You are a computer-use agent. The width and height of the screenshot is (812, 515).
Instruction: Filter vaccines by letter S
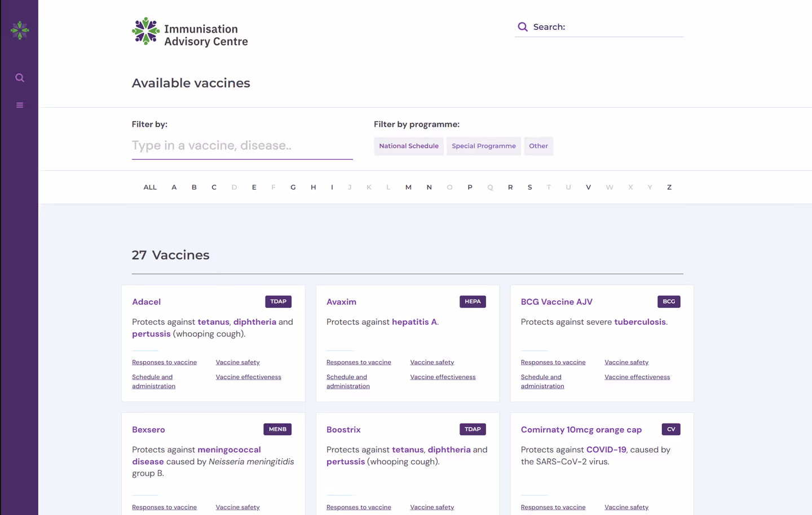click(x=530, y=187)
